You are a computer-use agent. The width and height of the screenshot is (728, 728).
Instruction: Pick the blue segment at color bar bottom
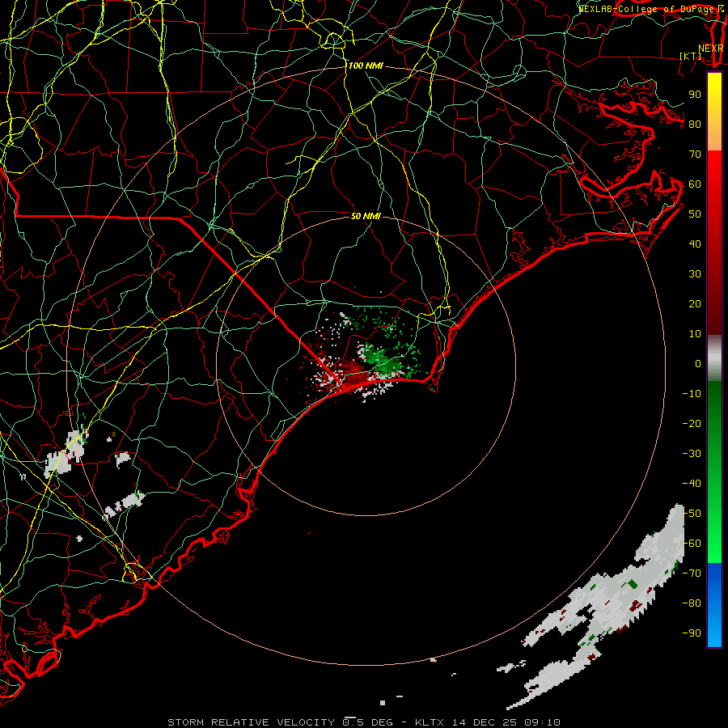(714, 605)
